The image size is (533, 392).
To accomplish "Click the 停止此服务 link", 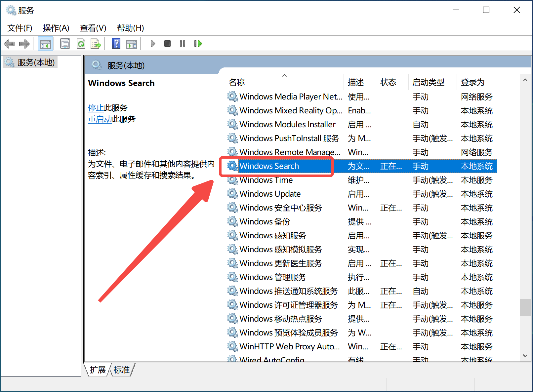I will (96, 107).
